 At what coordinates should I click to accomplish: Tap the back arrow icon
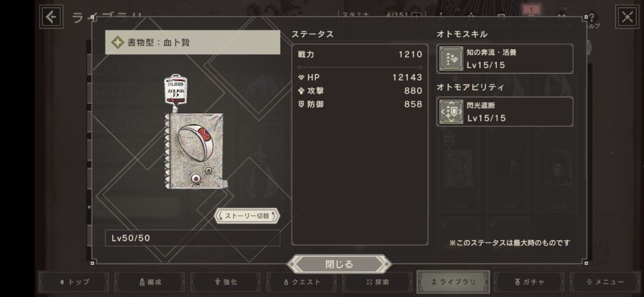(51, 17)
